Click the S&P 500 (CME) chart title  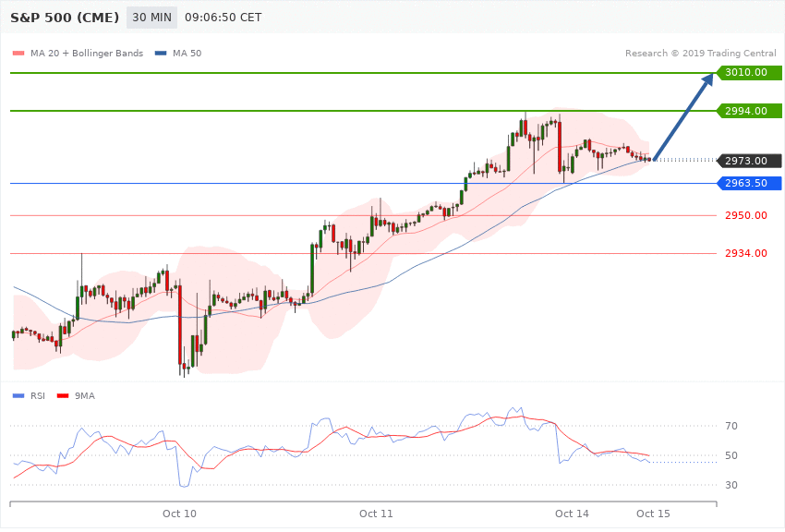click(65, 18)
